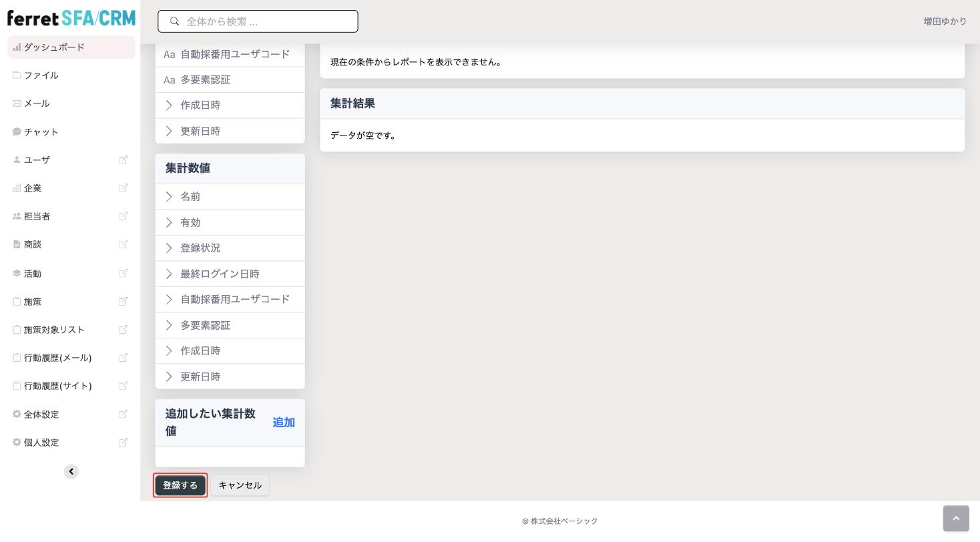980x542 pixels.
Task: Click the external-link icon next to 商談
Action: point(123,244)
